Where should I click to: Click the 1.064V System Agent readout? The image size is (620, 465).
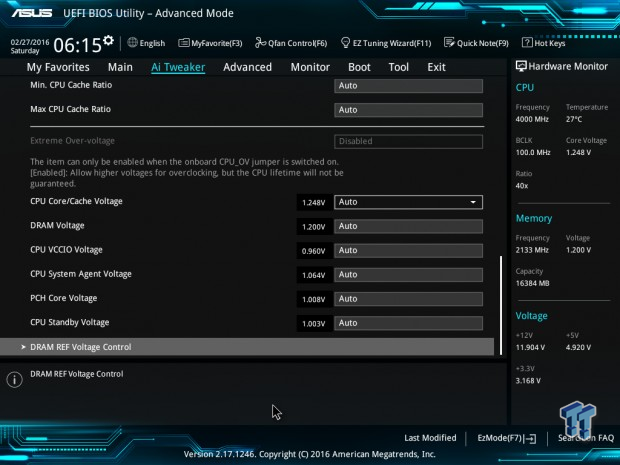coord(314,275)
